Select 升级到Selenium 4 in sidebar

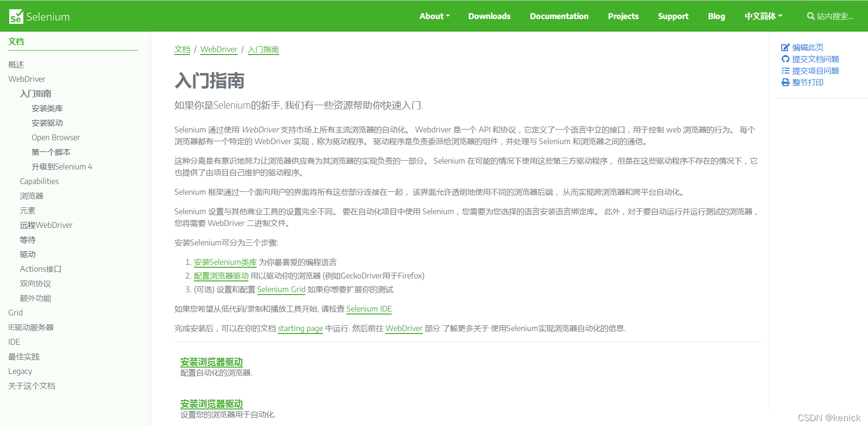click(x=62, y=167)
